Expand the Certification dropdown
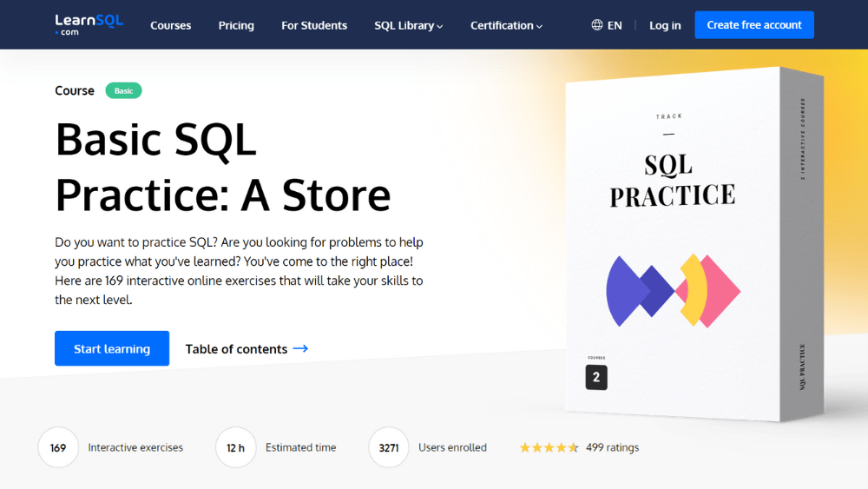This screenshot has width=868, height=489. click(507, 25)
